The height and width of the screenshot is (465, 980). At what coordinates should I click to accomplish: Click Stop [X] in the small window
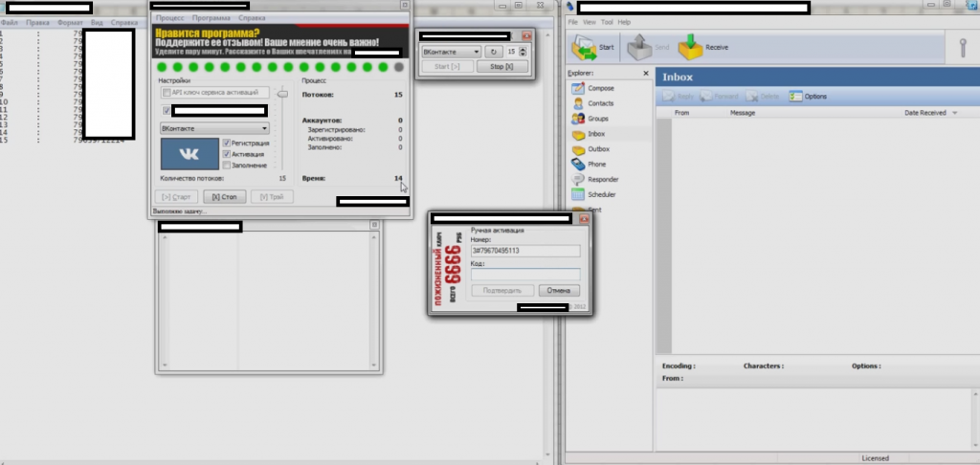pos(501,66)
